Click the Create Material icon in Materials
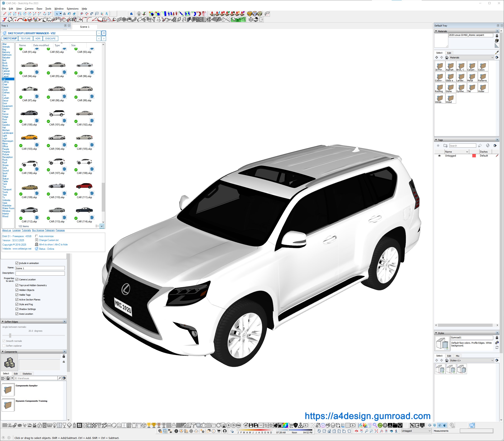Screen dimensions: 504x441 [x=497, y=41]
